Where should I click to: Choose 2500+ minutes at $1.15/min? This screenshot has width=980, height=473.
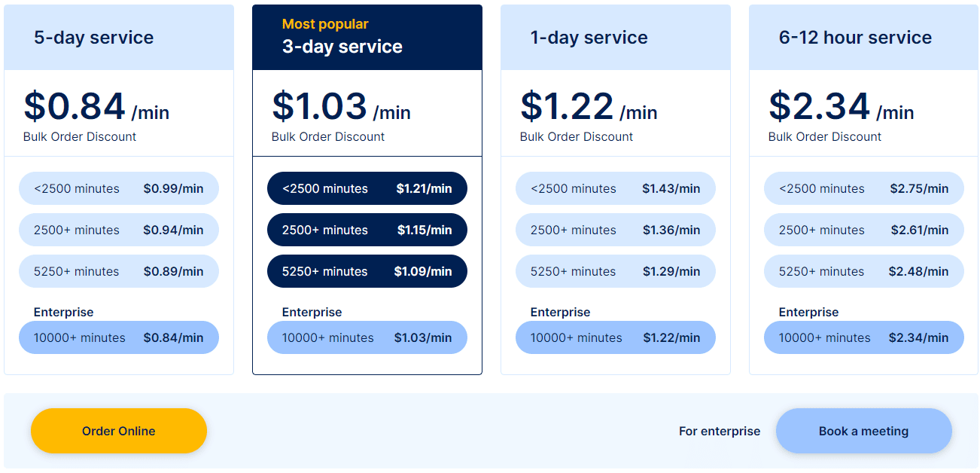[x=367, y=230]
